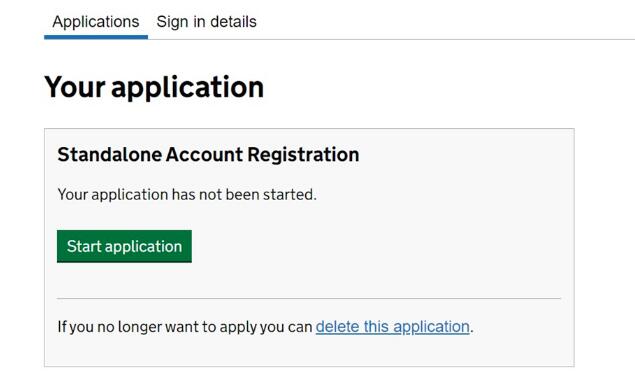Click the word 'Standalone' in the card title
The height and width of the screenshot is (383, 635).
point(109,154)
